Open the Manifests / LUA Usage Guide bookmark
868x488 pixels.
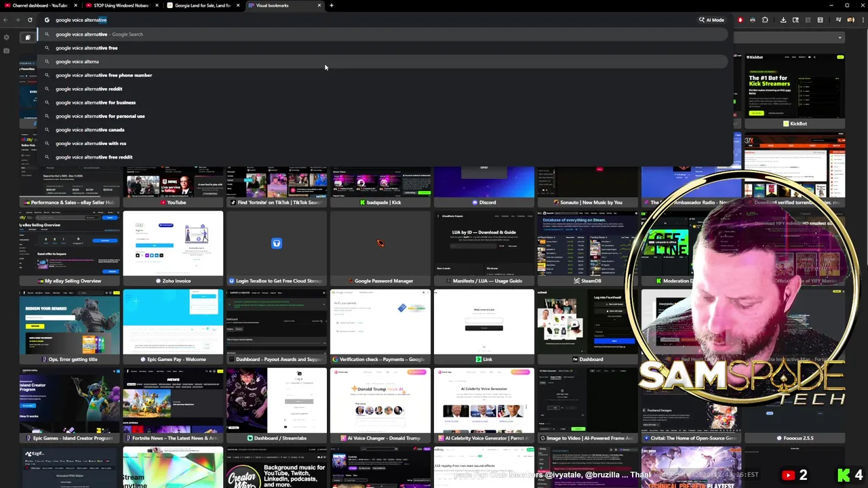(x=484, y=248)
